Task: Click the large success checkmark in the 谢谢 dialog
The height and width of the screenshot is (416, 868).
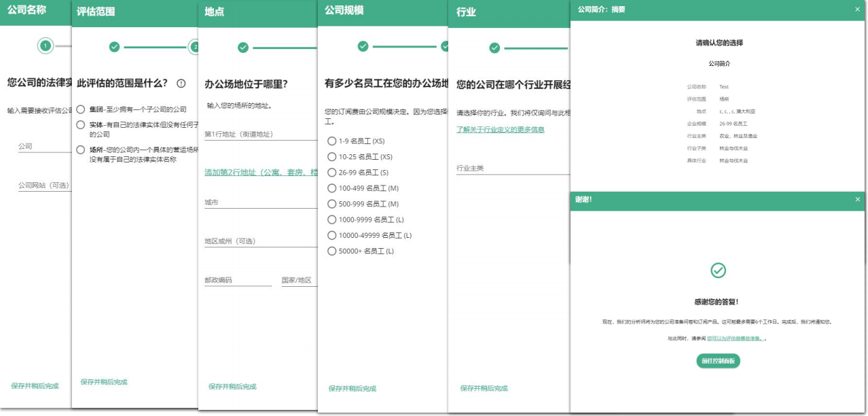Action: (719, 269)
